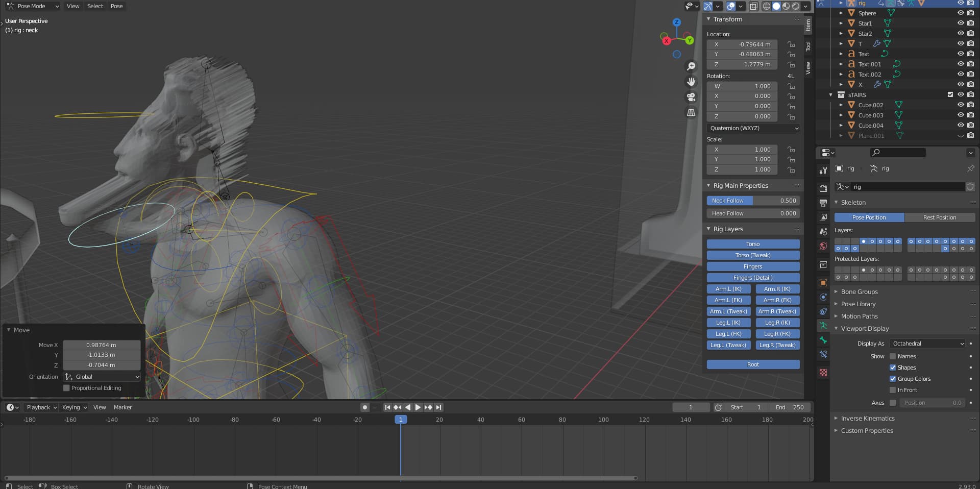Disable render camera icon for Text.001
The image size is (980, 489).
tap(970, 64)
